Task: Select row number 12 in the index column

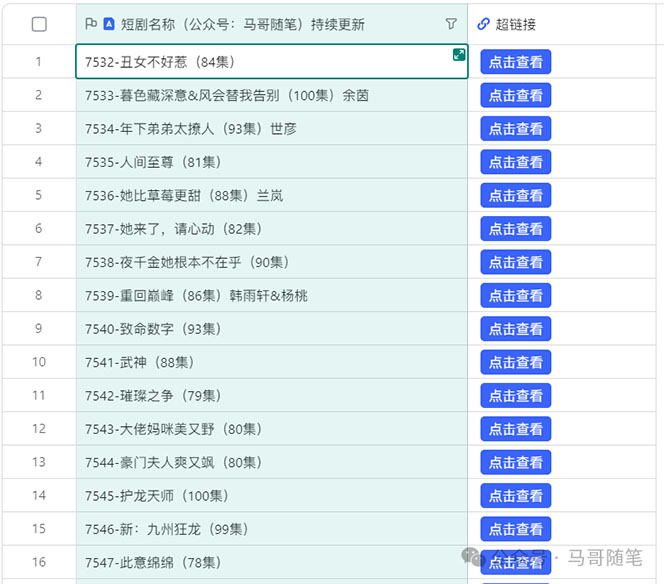Action: 39,429
